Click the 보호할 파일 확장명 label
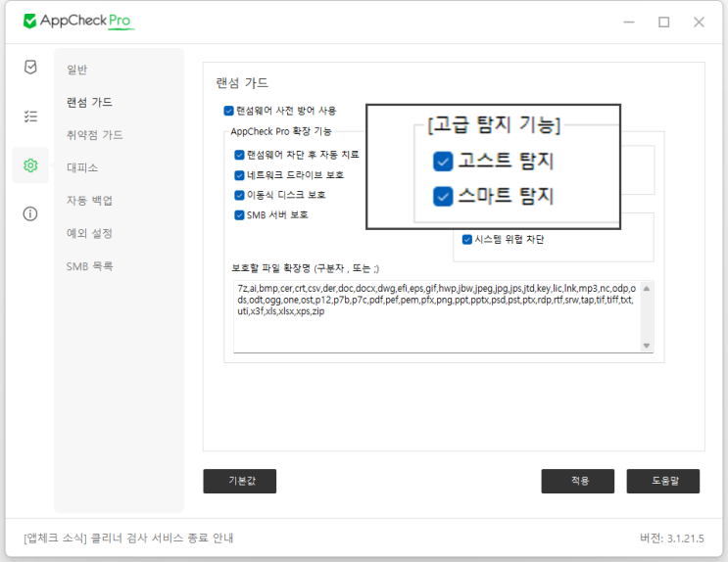Screen dimensions: 728x562 (305, 268)
